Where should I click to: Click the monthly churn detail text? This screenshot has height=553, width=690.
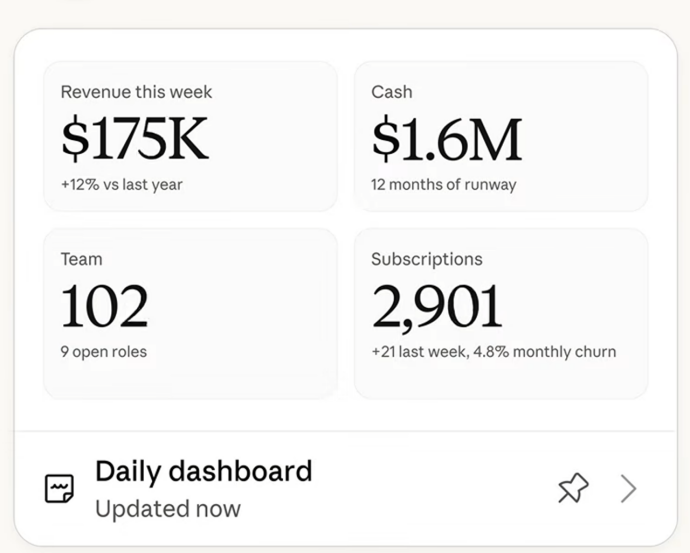[544, 352]
